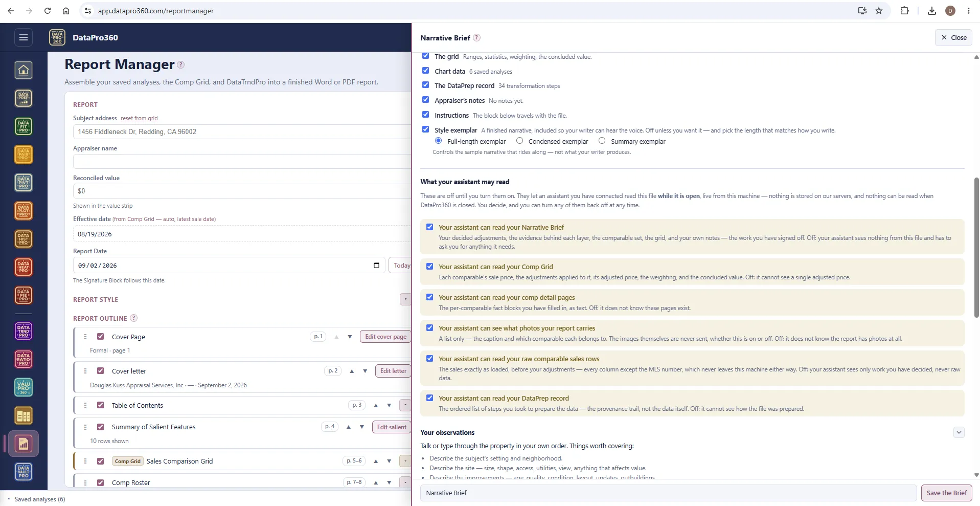Select the Data Plot Pro sidebar icon
This screenshot has height=506, width=980.
click(x=24, y=211)
